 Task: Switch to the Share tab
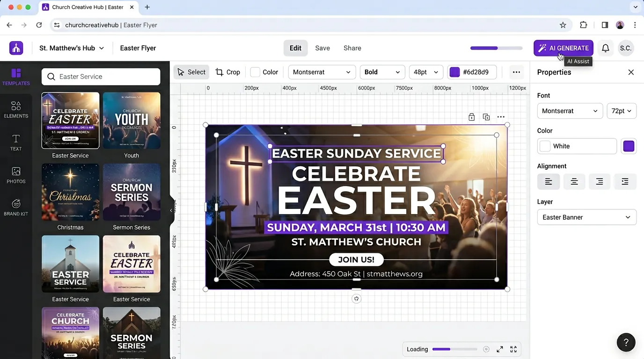coord(352,48)
